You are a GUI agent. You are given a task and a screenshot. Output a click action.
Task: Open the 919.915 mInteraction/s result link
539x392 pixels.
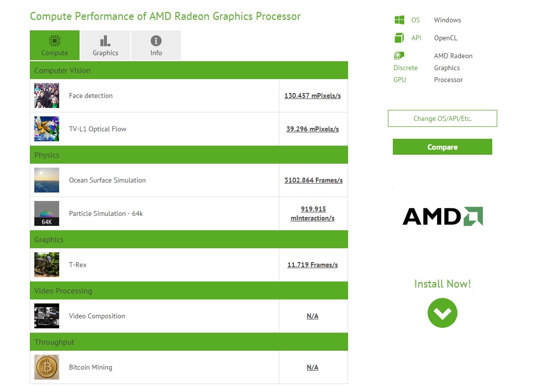312,213
